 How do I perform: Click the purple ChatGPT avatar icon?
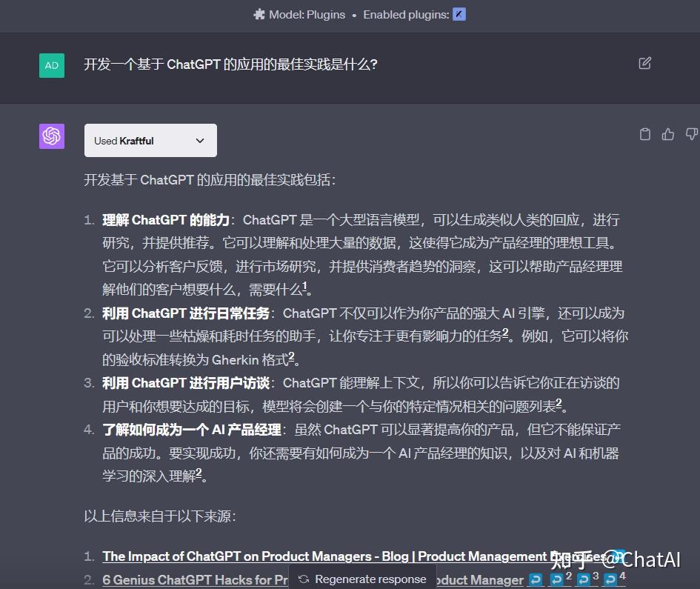coord(52,136)
